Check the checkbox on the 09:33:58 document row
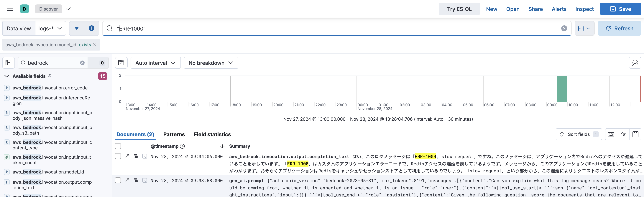 click(x=118, y=181)
